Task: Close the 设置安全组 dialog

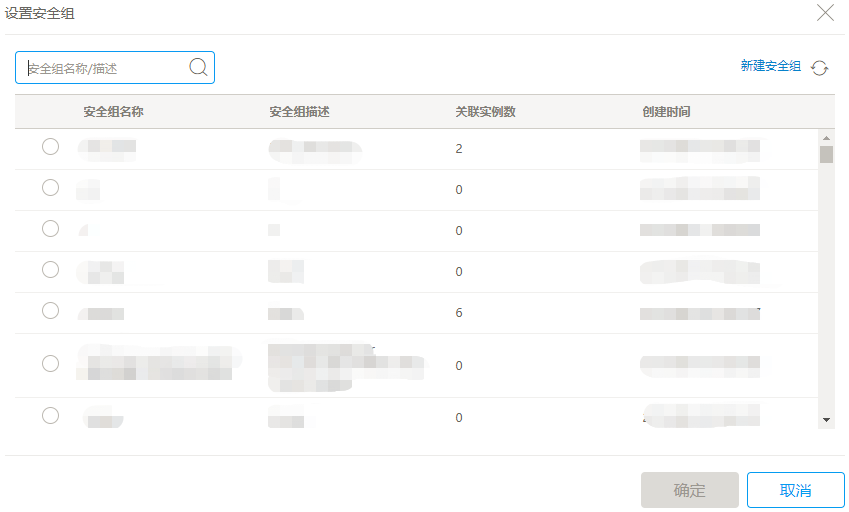Action: click(x=825, y=13)
